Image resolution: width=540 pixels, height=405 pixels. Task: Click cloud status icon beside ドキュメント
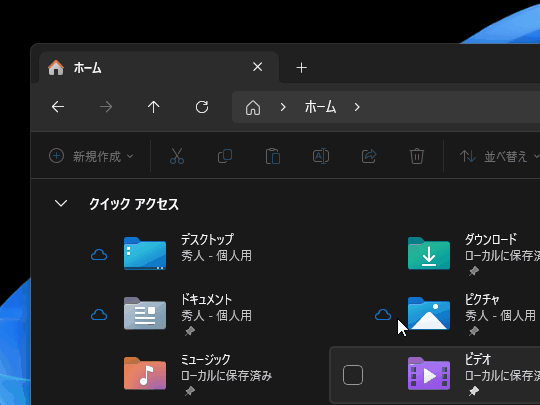(x=99, y=315)
